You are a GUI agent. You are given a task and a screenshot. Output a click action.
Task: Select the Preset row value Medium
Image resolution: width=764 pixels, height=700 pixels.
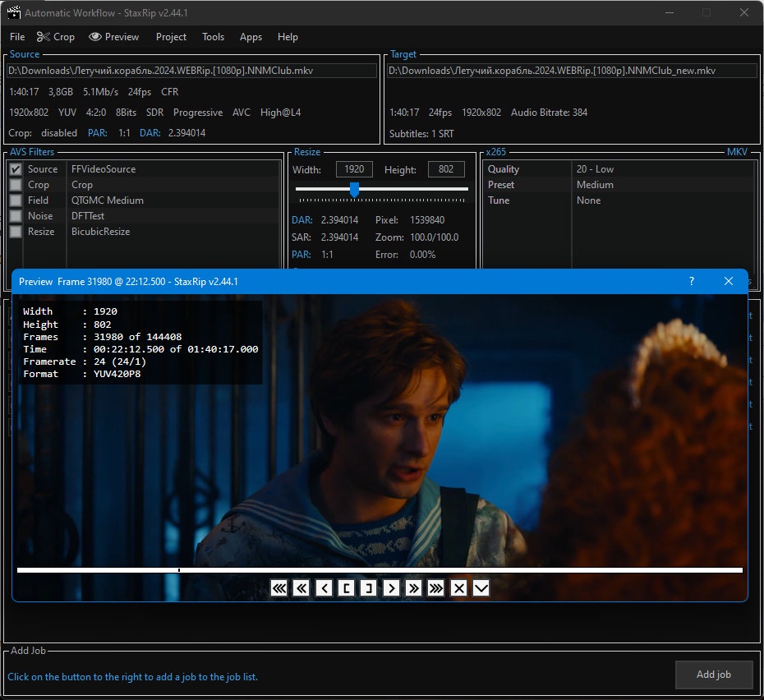[x=595, y=185]
